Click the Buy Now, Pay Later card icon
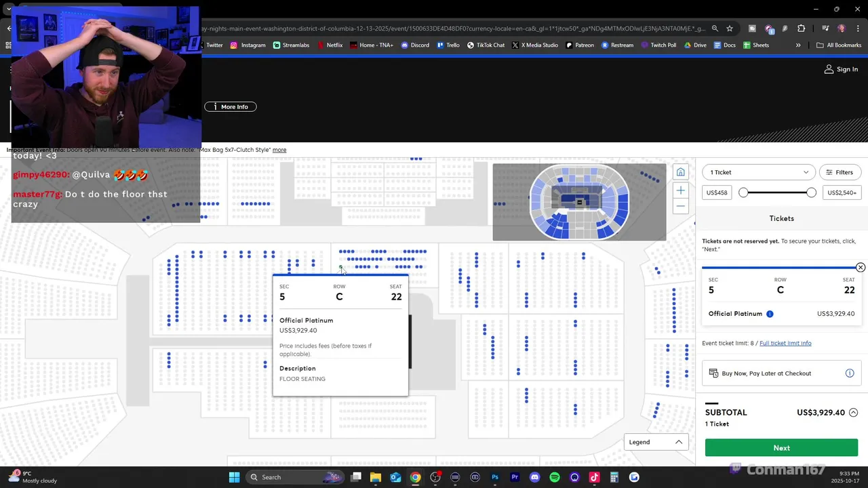This screenshot has height=488, width=868. click(x=713, y=373)
